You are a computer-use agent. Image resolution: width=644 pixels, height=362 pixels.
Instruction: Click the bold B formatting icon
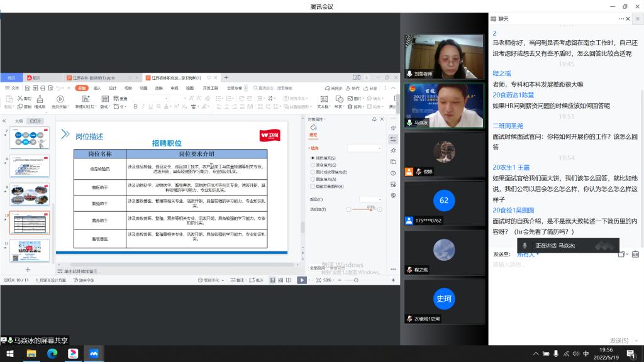click(x=135, y=107)
